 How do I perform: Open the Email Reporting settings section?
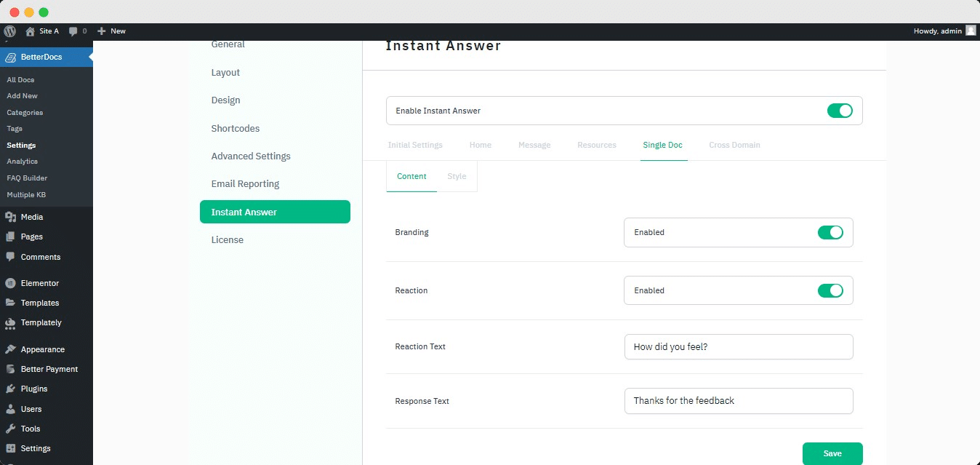(245, 183)
